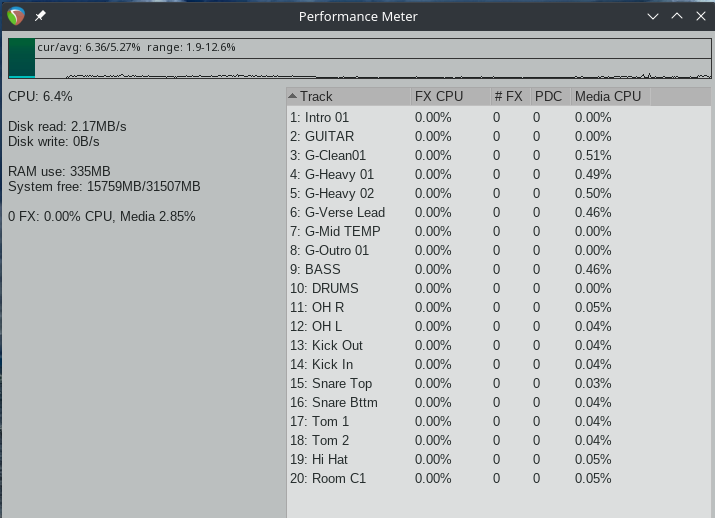Select the 9: BASS track row

tap(499, 269)
